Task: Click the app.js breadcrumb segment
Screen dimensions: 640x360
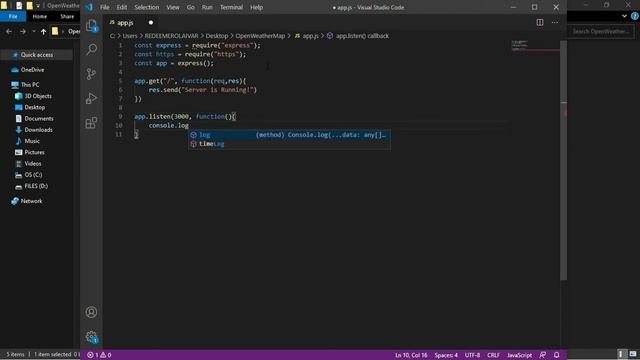Action: [307, 36]
